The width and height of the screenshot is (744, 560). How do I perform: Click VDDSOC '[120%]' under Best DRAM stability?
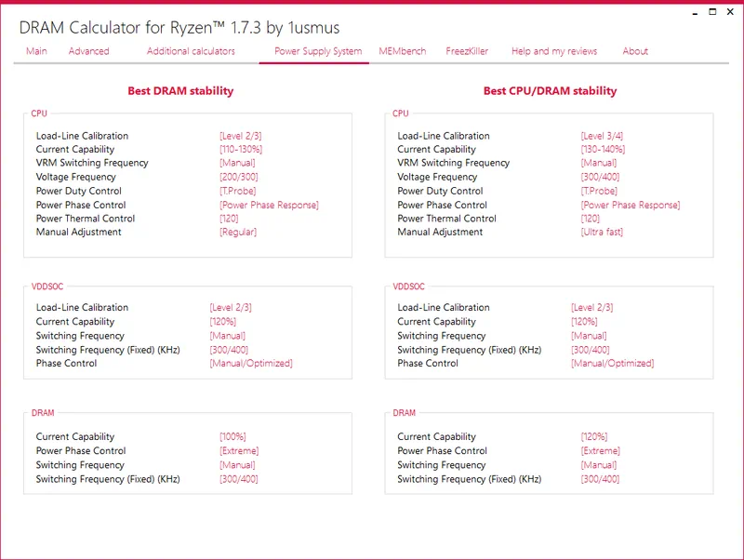(222, 322)
